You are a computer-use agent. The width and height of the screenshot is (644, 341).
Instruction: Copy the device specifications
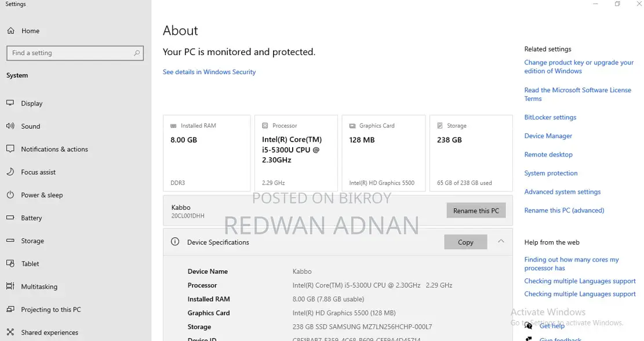point(465,242)
